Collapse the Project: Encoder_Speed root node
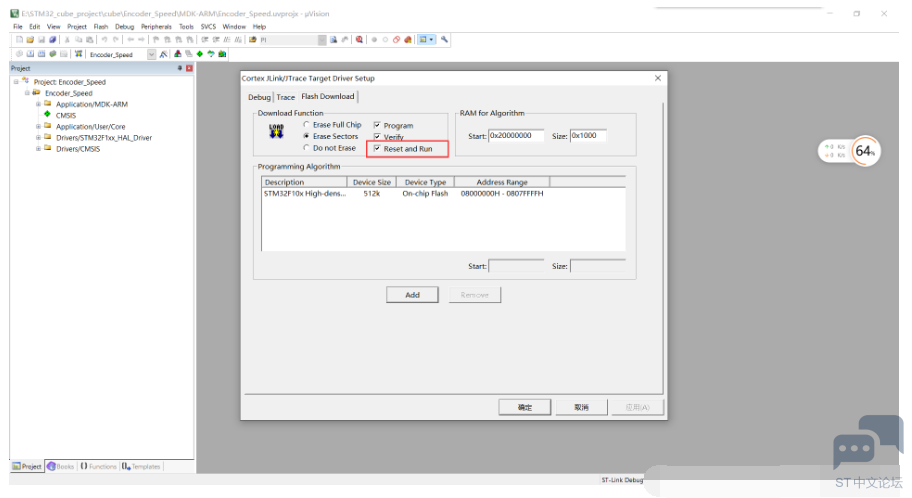 16,82
